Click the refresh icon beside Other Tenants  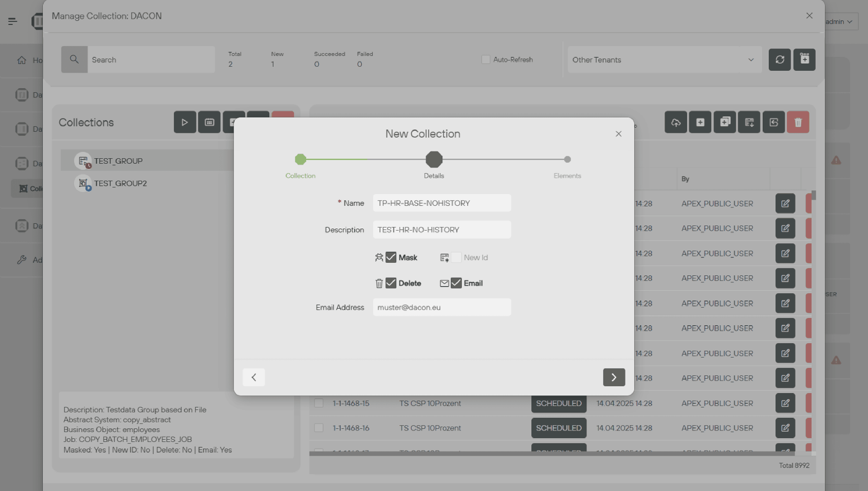pyautogui.click(x=779, y=60)
